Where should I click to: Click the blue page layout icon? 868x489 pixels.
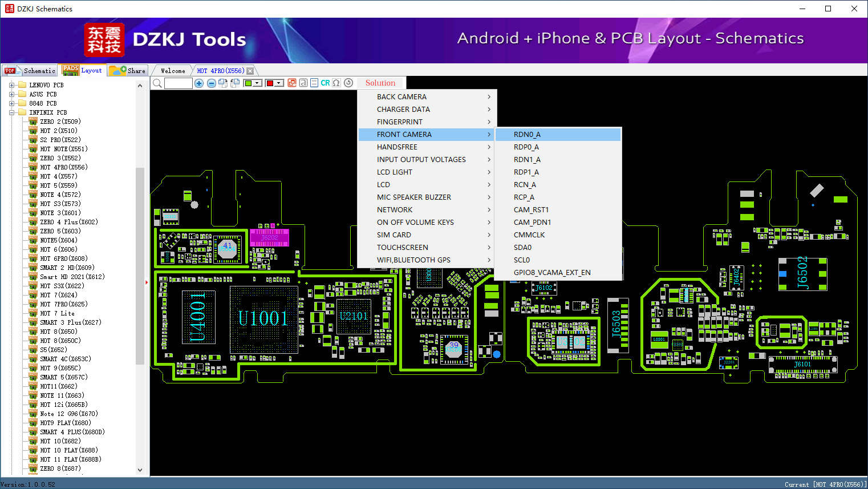point(314,83)
